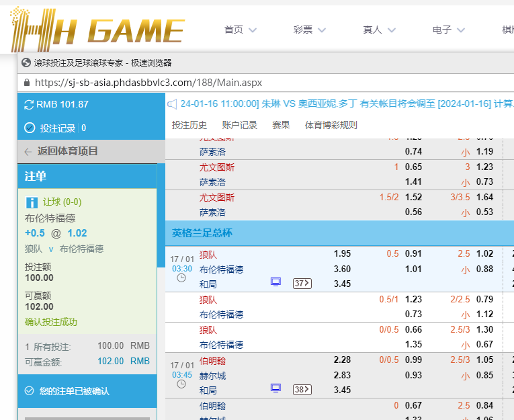Select over 2.5 odds 1.02
This screenshot has height=420, width=514.
tap(484, 254)
